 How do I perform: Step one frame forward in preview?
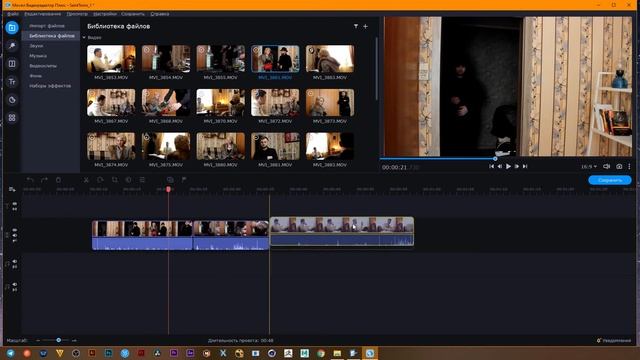click(x=517, y=167)
